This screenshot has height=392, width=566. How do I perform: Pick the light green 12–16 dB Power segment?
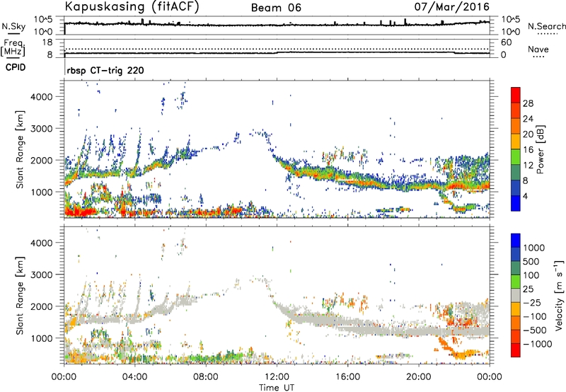click(x=516, y=157)
